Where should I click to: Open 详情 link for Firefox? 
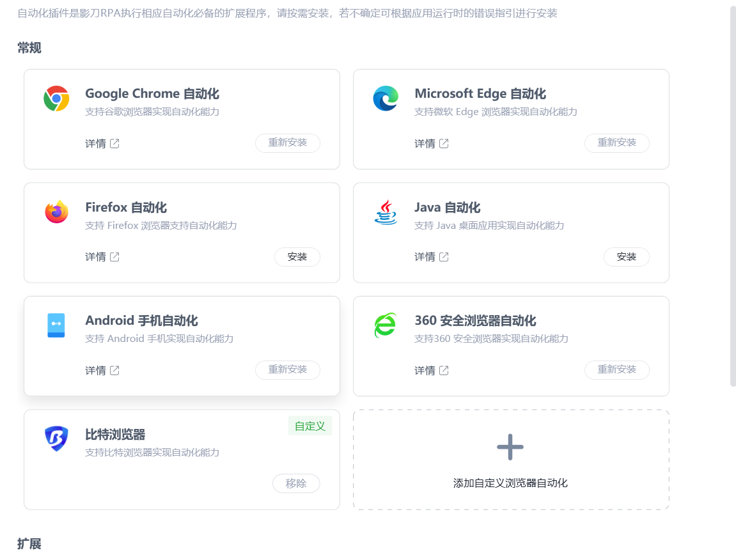pyautogui.click(x=96, y=257)
